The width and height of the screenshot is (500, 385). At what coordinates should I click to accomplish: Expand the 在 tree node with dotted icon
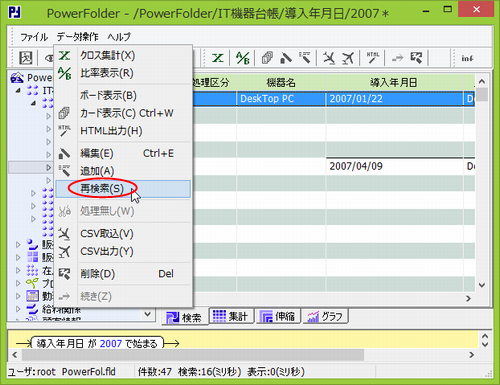(18, 270)
